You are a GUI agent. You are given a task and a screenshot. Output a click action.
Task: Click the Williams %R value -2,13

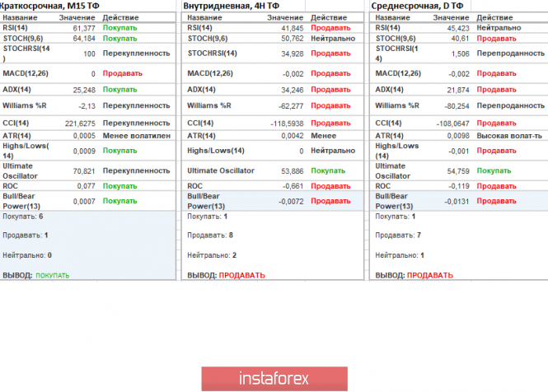point(87,106)
